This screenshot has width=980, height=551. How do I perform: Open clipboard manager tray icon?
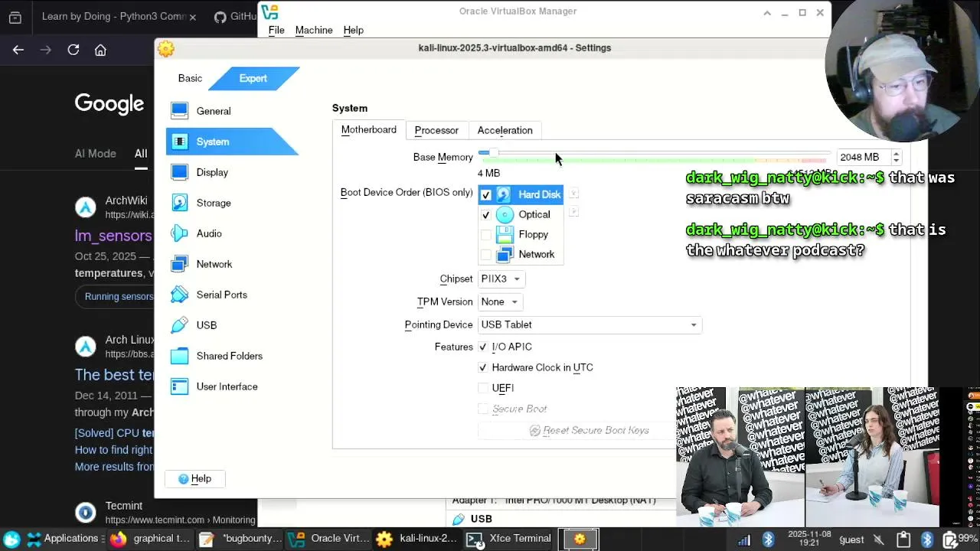coord(903,540)
